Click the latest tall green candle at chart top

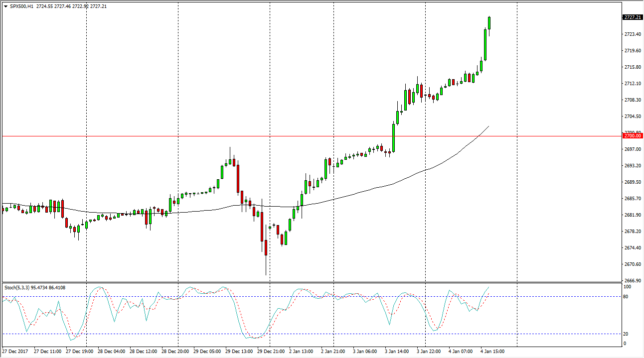coord(489,23)
